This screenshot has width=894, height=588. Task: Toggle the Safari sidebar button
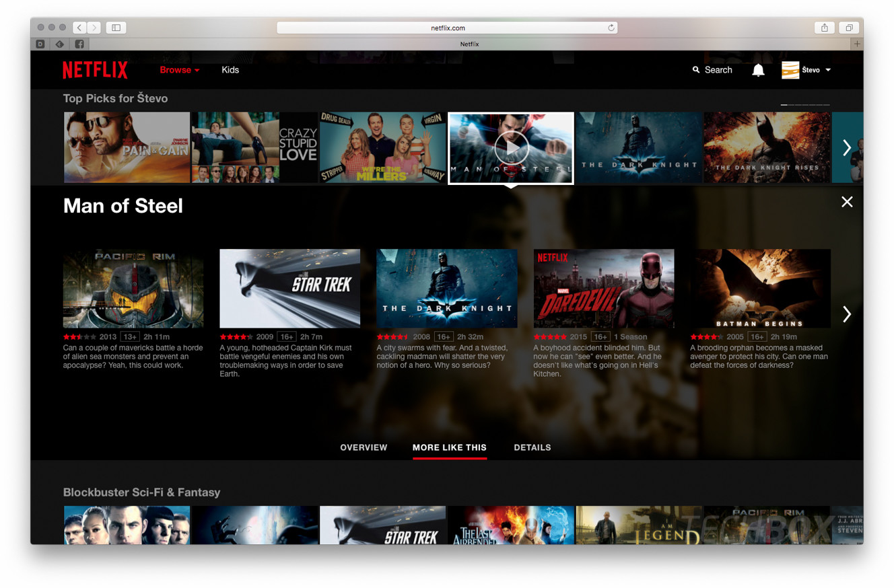click(116, 28)
